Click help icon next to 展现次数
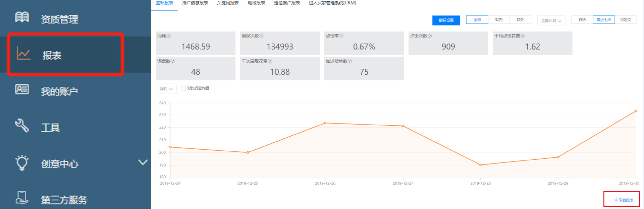 (x=261, y=36)
